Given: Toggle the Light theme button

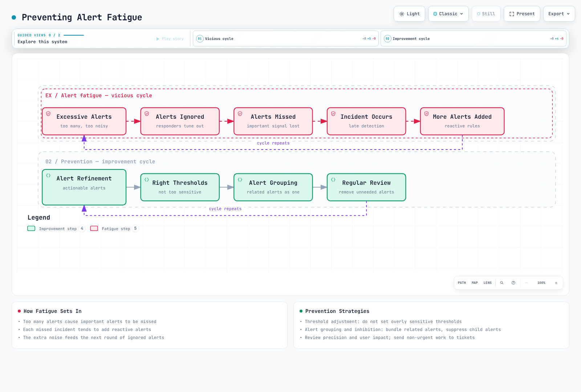Looking at the screenshot, I should click(409, 14).
